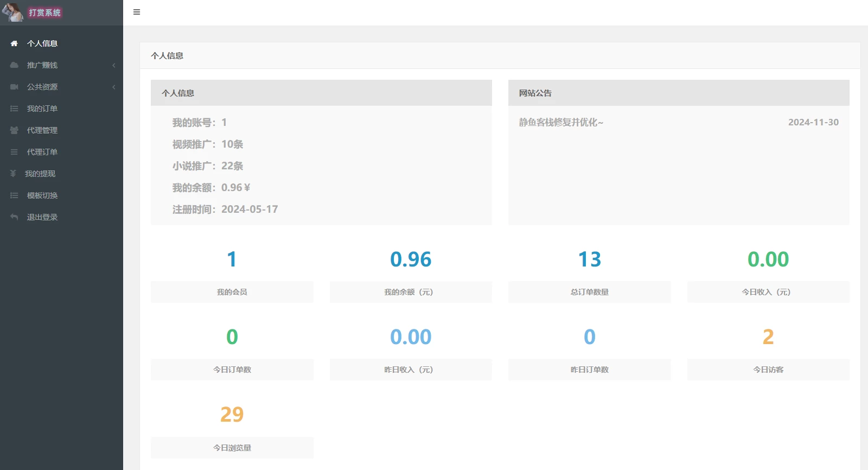Click the home icon beside 个人信息
This screenshot has height=470, width=868.
click(14, 43)
